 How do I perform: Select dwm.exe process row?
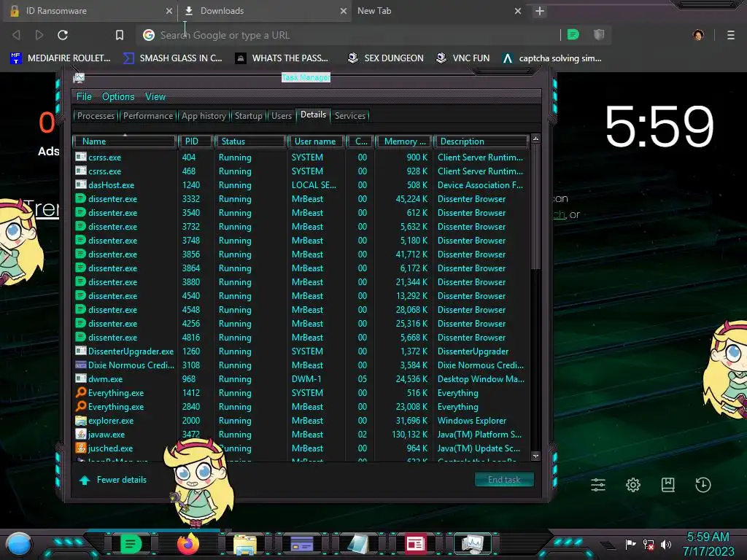point(301,378)
